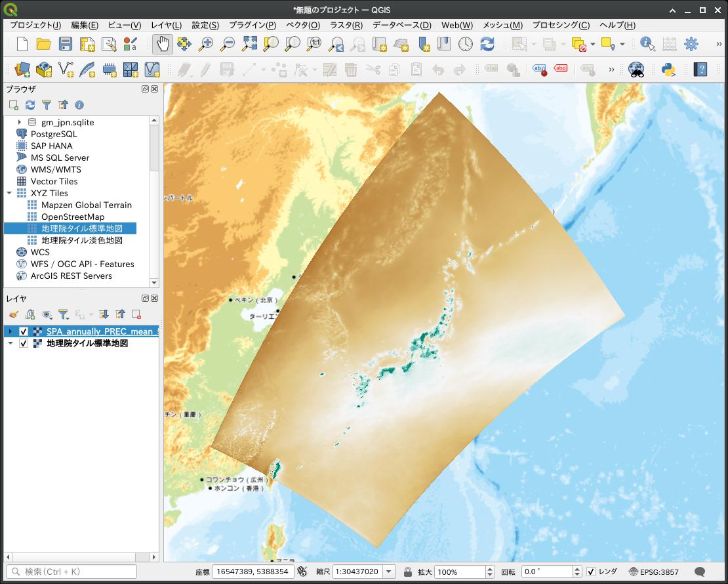Image resolution: width=728 pixels, height=584 pixels.
Task: Save project floppy disk icon
Action: point(66,44)
